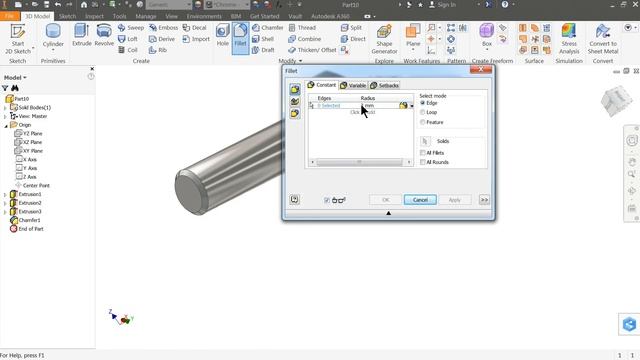Enable All Fillets checkbox
The width and height of the screenshot is (640, 360).
click(423, 153)
